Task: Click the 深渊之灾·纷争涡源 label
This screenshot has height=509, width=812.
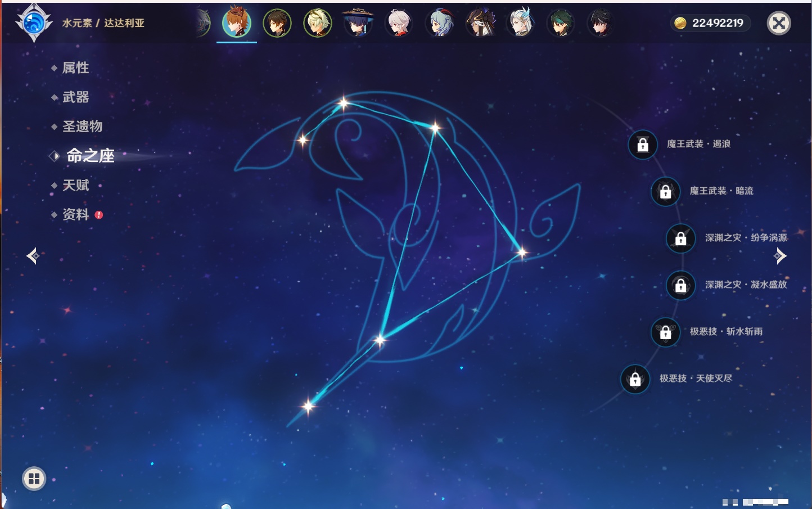Action: pos(746,237)
